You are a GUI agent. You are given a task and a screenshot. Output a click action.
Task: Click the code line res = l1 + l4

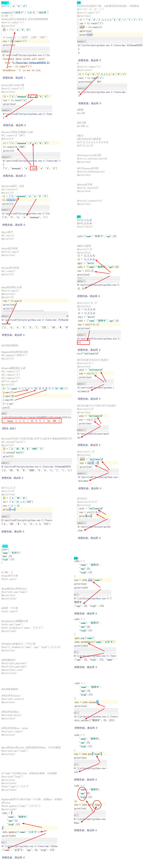click(11, 505)
